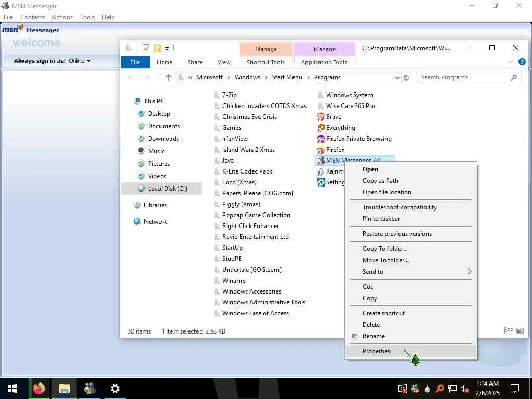Screen dimensions: 532x399
Task: Open the Online status dropdown in Messenger
Action: tap(79, 61)
